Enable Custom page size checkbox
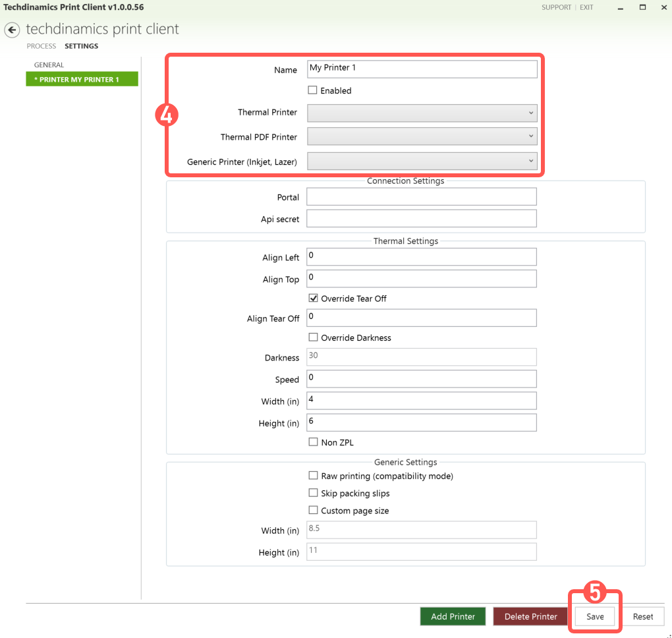672x638 pixels. (x=314, y=509)
